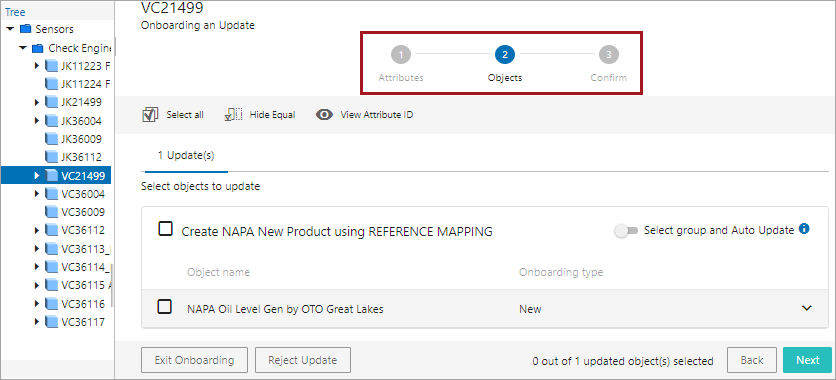The width and height of the screenshot is (836, 380).
Task: Click the View Attribute ID eye icon
Action: 324,115
